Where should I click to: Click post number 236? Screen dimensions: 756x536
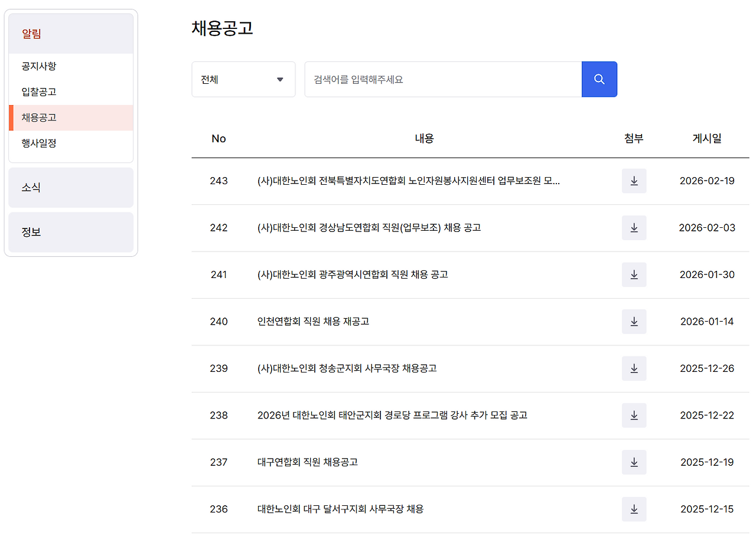coord(219,509)
